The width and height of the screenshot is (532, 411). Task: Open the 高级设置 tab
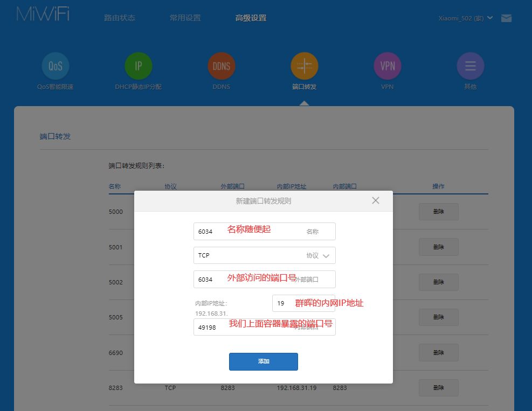point(251,18)
